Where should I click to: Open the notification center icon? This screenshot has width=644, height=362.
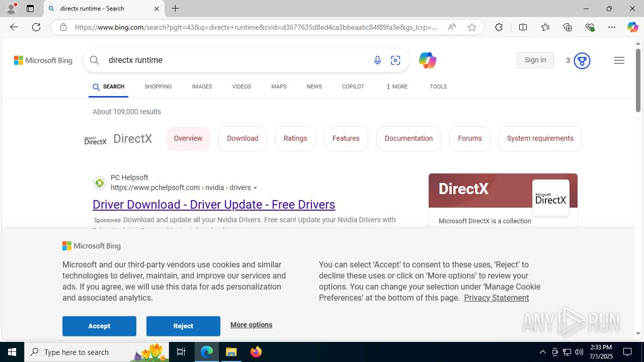tap(627, 352)
